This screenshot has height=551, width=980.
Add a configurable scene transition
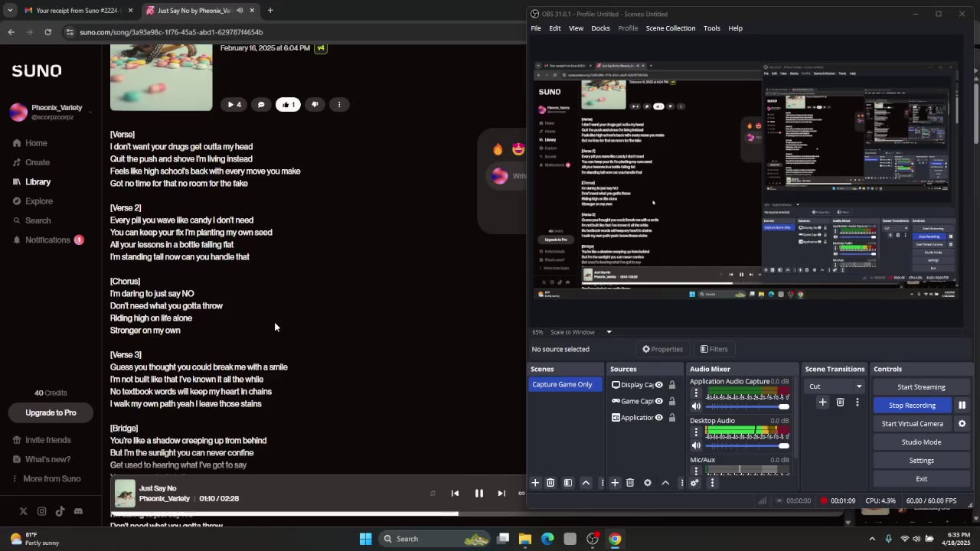822,403
